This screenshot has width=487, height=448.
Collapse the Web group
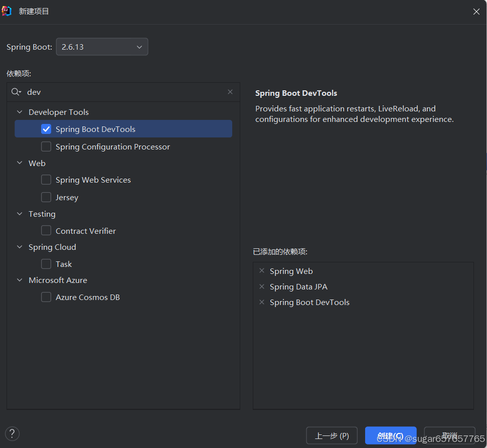(20, 163)
